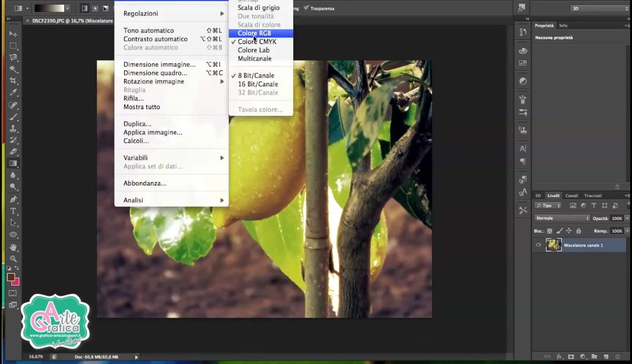Toggle lock transparent pixels
The width and height of the screenshot is (632, 364).
pyautogui.click(x=550, y=231)
